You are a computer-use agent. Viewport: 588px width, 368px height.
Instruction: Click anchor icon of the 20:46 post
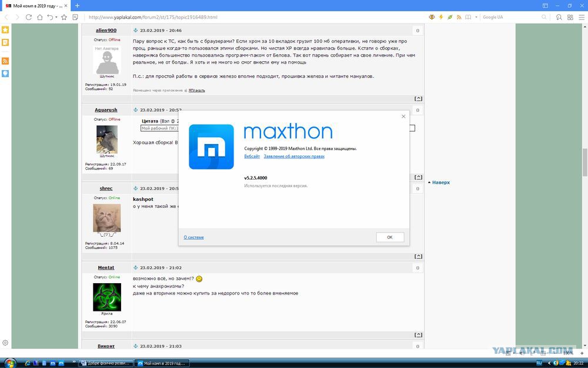pos(136,31)
